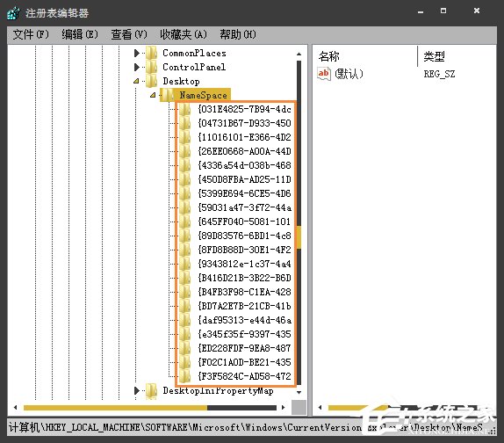The height and width of the screenshot is (443, 504).
Task: Click folder icon of {59031a47-3f72-44a key
Action: coord(184,207)
